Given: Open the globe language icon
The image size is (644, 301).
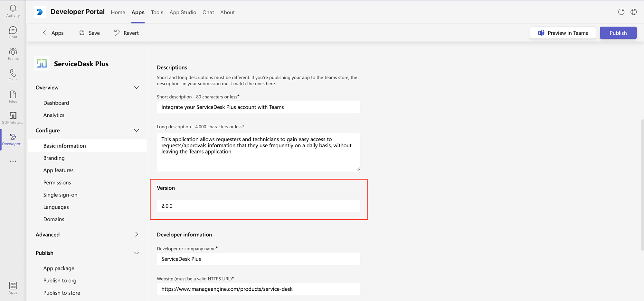Looking at the screenshot, I should (633, 12).
